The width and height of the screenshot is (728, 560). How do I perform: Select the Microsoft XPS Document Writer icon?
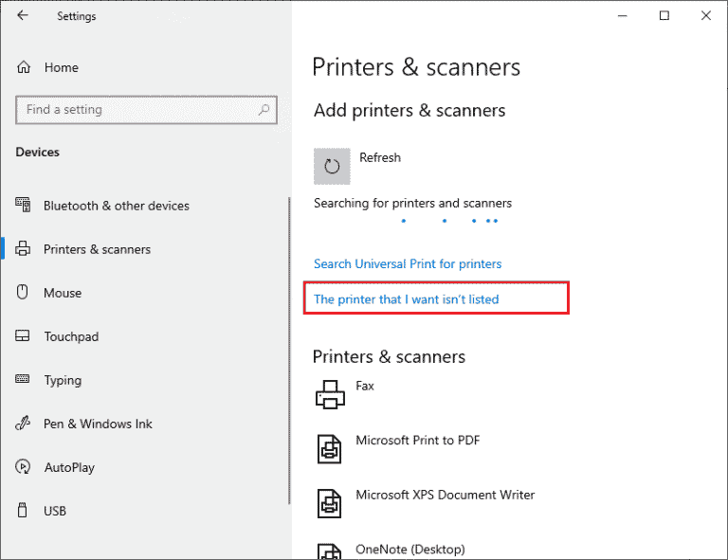(330, 503)
